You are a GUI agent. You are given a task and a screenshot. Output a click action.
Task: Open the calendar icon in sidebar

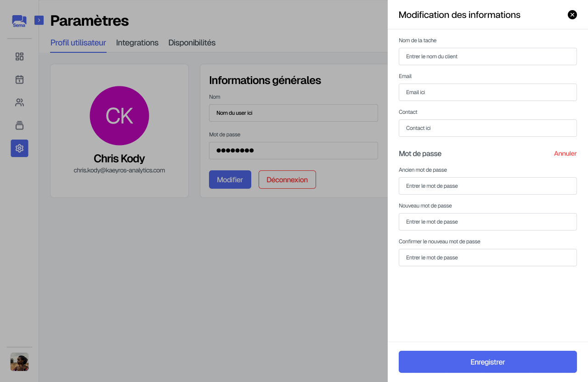[x=19, y=79]
